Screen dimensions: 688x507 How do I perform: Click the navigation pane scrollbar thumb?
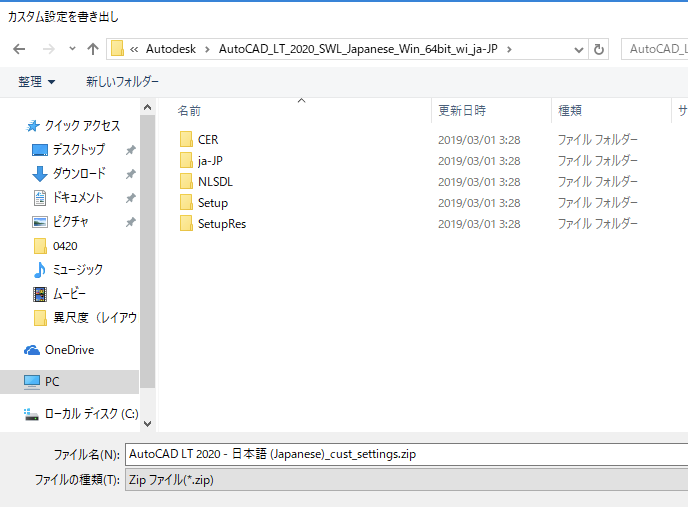[x=147, y=252]
